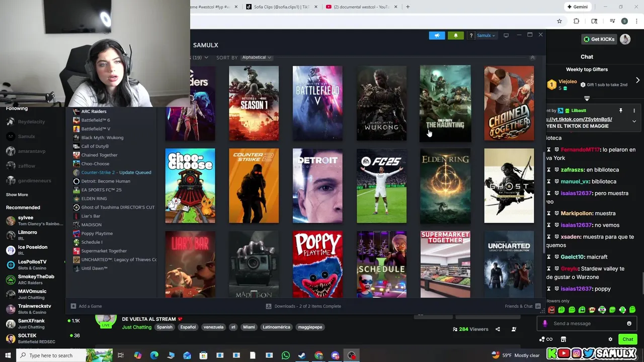Open EA FC25 game cover
The height and width of the screenshot is (362, 644).
pyautogui.click(x=381, y=186)
